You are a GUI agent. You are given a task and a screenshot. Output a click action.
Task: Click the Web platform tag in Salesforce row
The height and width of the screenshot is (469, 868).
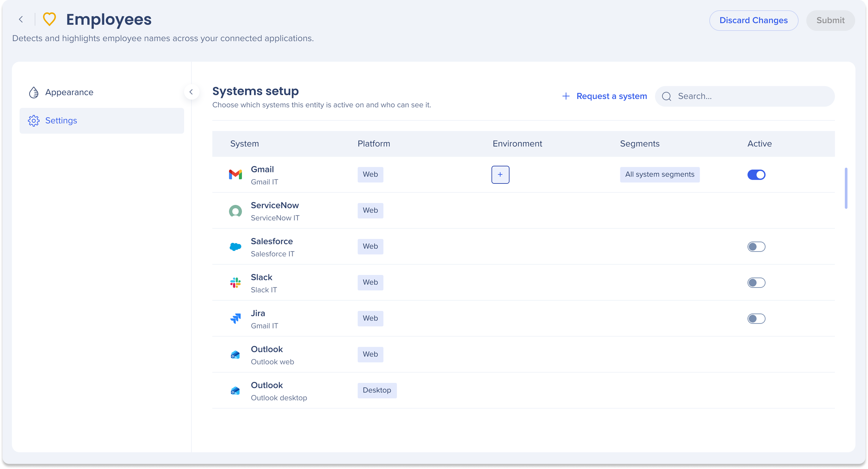click(x=370, y=247)
